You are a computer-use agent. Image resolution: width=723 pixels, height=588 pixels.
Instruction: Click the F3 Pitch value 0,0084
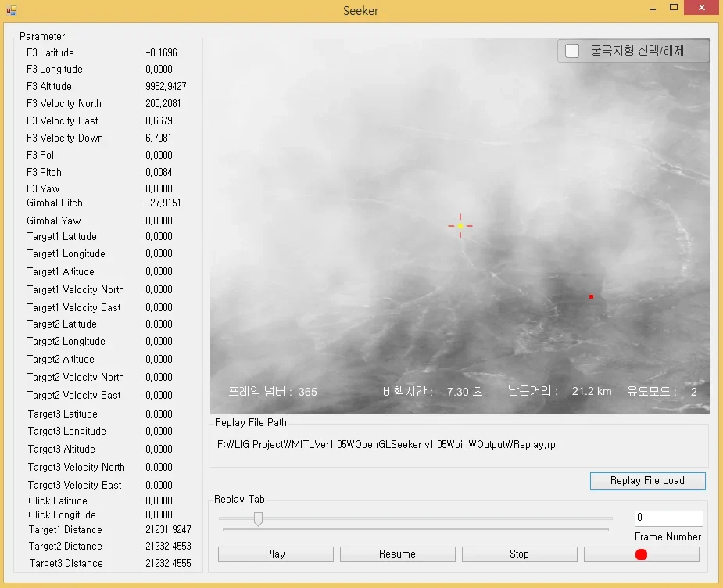(x=159, y=172)
